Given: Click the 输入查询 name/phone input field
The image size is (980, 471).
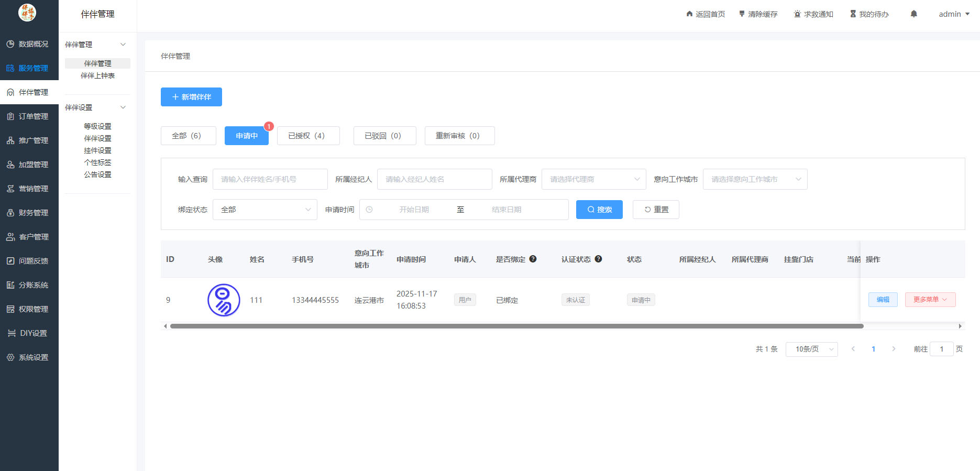Looking at the screenshot, I should click(270, 179).
